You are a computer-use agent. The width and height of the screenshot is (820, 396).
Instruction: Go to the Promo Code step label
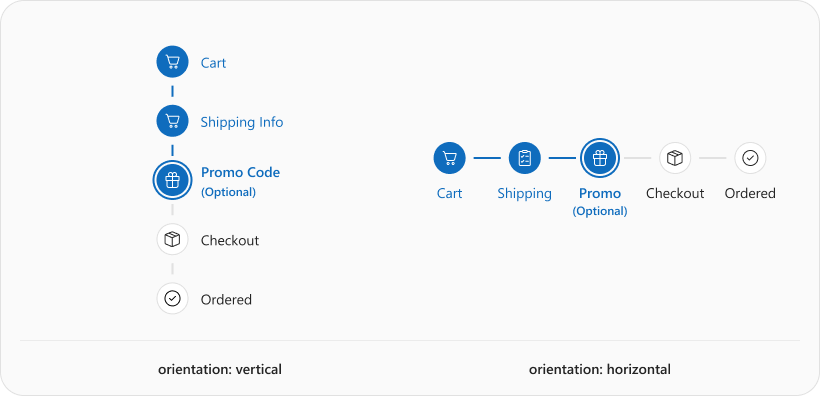pyautogui.click(x=241, y=173)
